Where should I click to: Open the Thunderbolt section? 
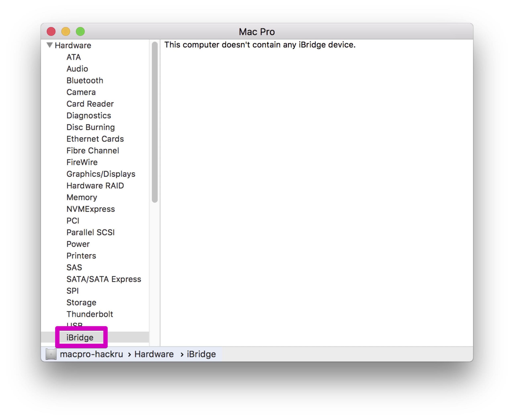[90, 314]
